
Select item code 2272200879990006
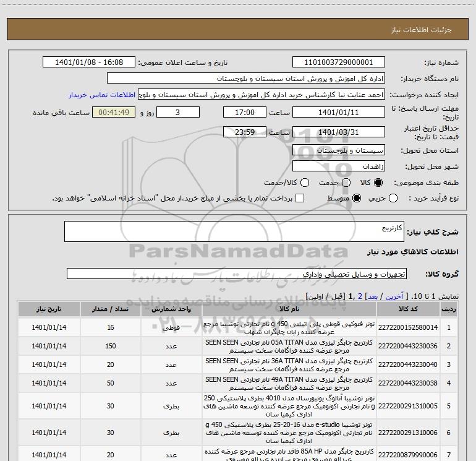point(408,455)
